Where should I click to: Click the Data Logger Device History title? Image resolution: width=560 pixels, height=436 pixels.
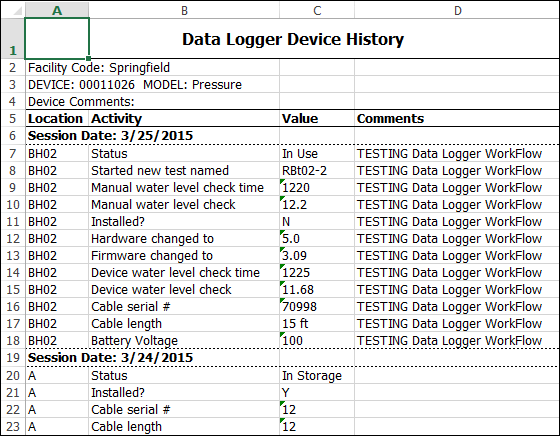click(293, 39)
